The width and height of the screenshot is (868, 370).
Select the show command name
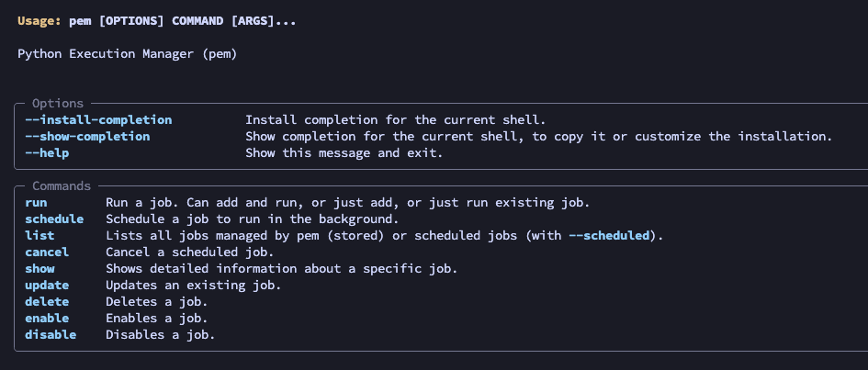click(39, 269)
